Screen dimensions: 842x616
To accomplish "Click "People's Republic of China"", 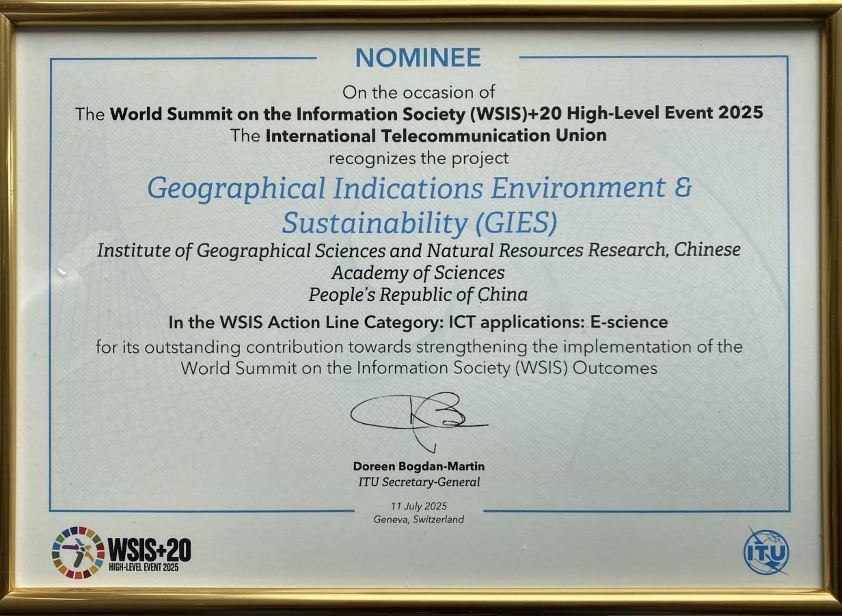I will [418, 295].
